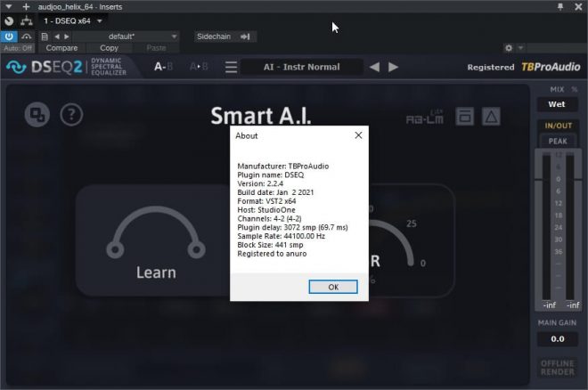
Task: Click the triangle delta icon
Action: click(491, 117)
